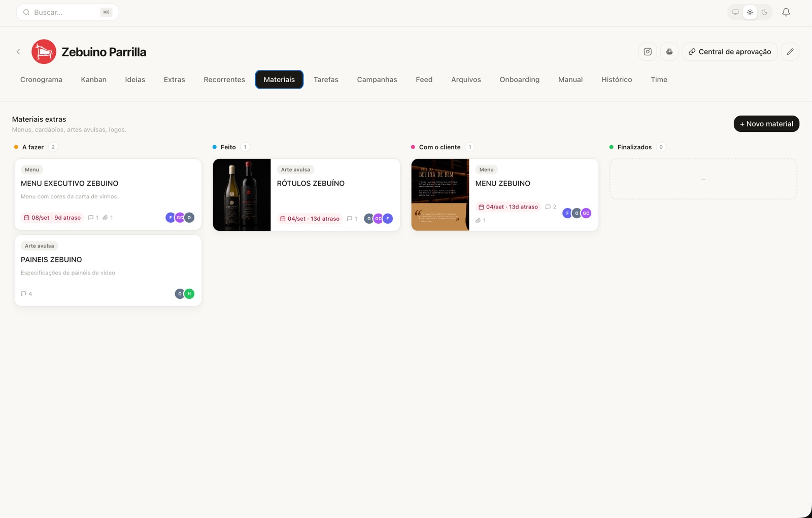Image resolution: width=812 pixels, height=518 pixels.
Task: Click attachment paperclip on MENU ZEBUINO card
Action: [x=478, y=221]
